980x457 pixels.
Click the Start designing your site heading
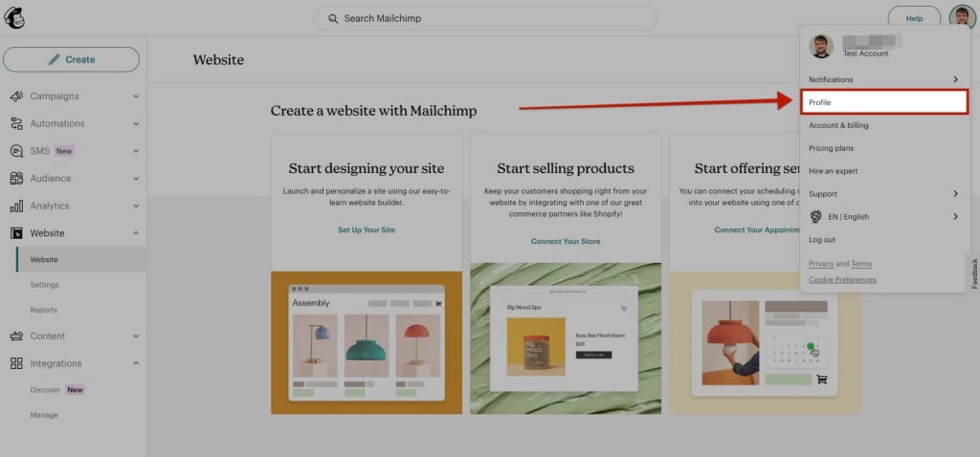coord(367,168)
